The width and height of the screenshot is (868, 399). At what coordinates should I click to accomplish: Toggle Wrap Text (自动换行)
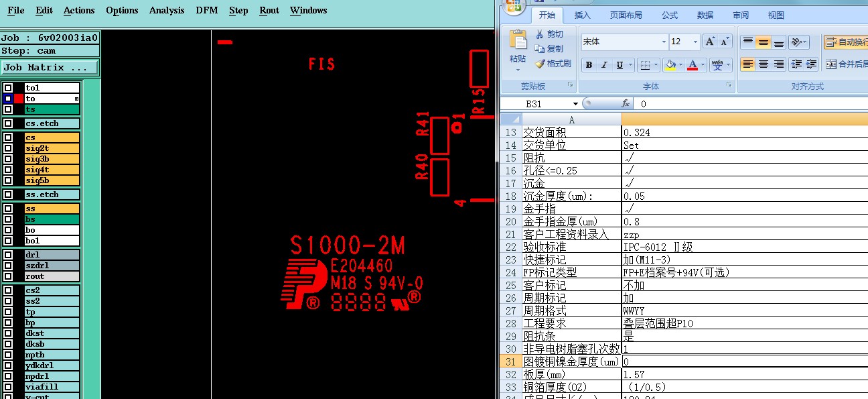(x=845, y=42)
